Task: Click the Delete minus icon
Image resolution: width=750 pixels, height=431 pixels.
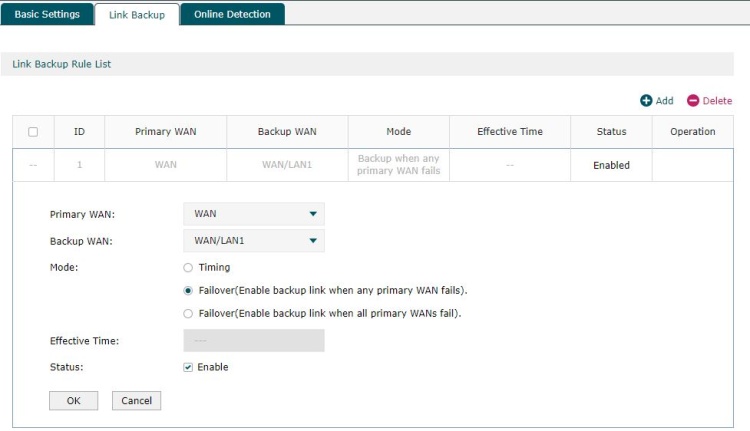Action: tap(693, 100)
